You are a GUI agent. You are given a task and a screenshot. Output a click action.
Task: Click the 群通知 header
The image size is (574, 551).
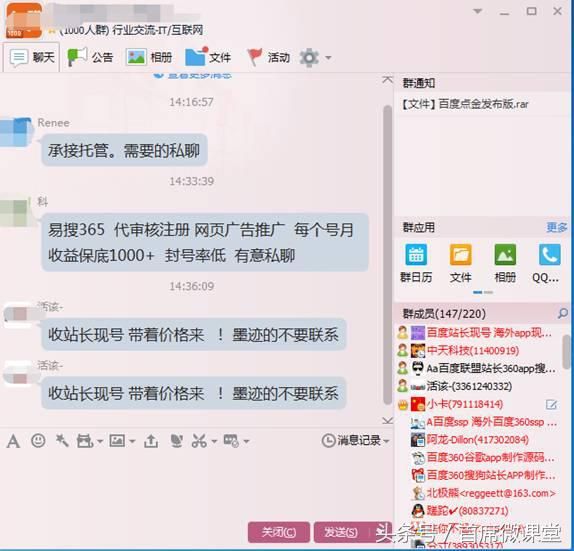pos(419,83)
